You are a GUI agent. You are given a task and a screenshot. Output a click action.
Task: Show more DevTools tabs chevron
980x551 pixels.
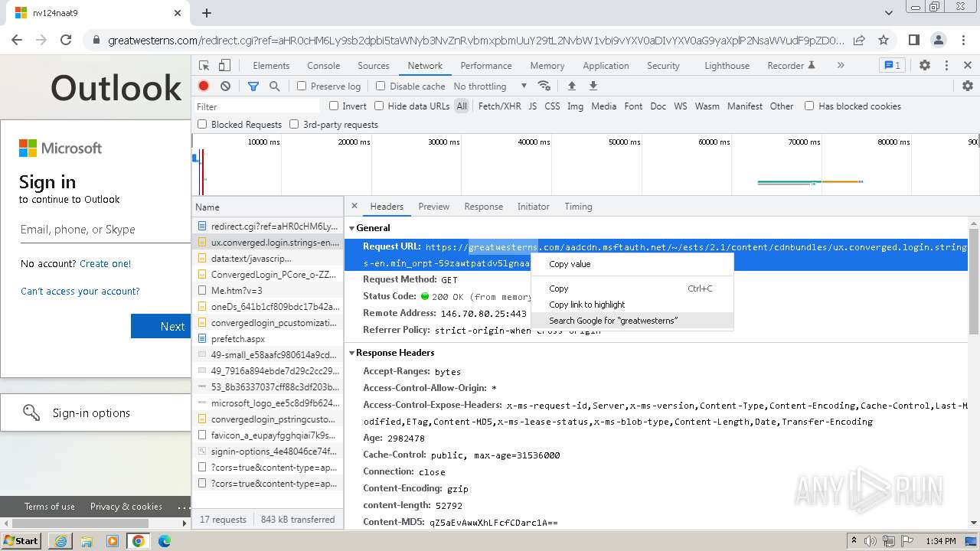click(841, 66)
